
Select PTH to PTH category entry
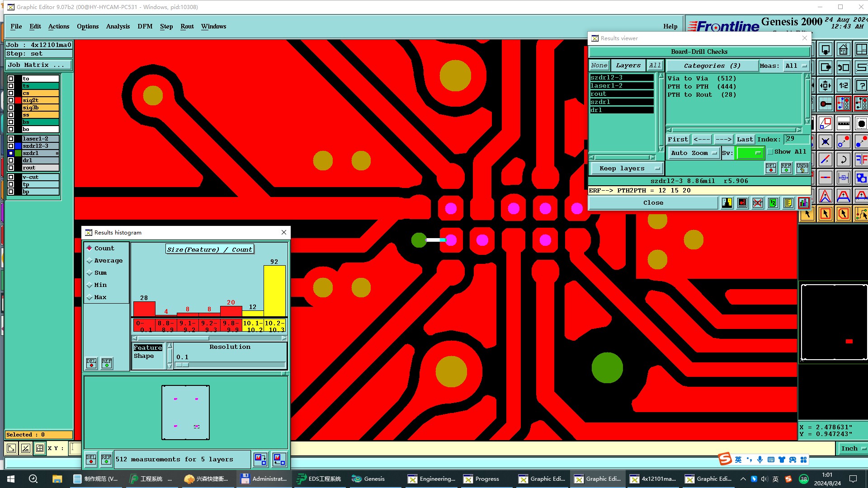click(x=702, y=87)
